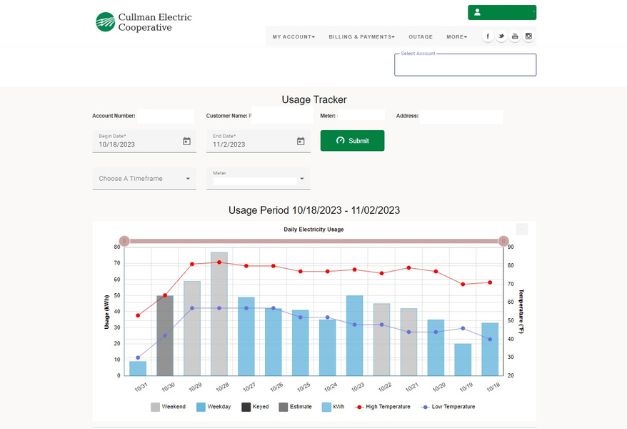Open the Select Account combo box
The image size is (627, 429).
[465, 65]
